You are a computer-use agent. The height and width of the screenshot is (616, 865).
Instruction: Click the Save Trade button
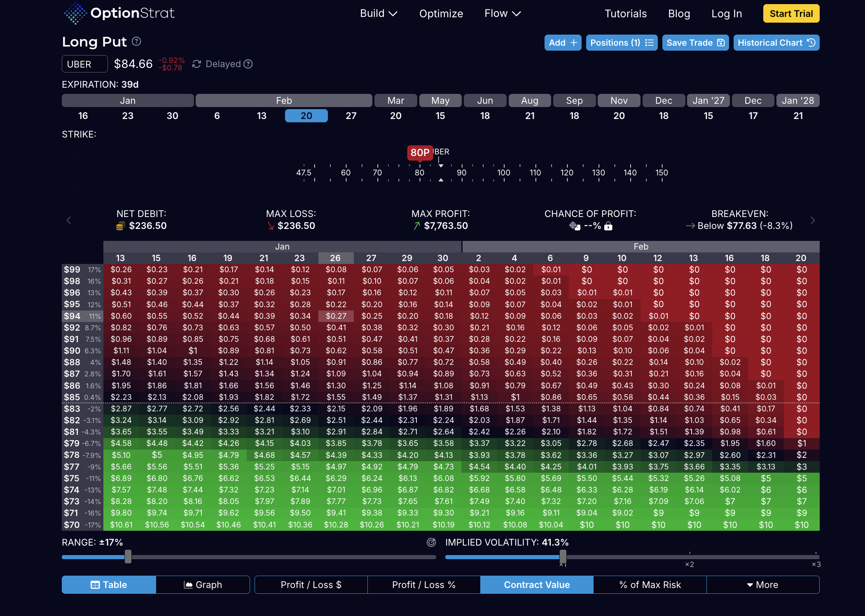coord(695,43)
